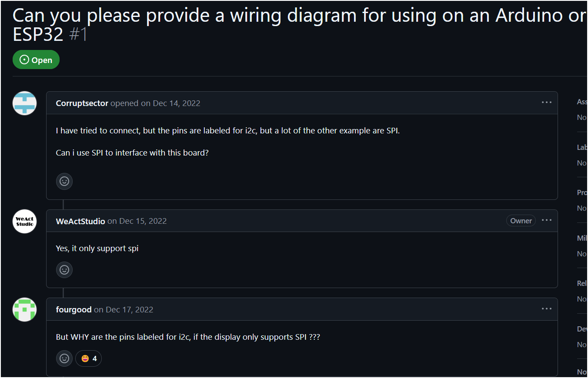Click the issue title heading text
Viewport: 588px width, 378px height.
300,24
